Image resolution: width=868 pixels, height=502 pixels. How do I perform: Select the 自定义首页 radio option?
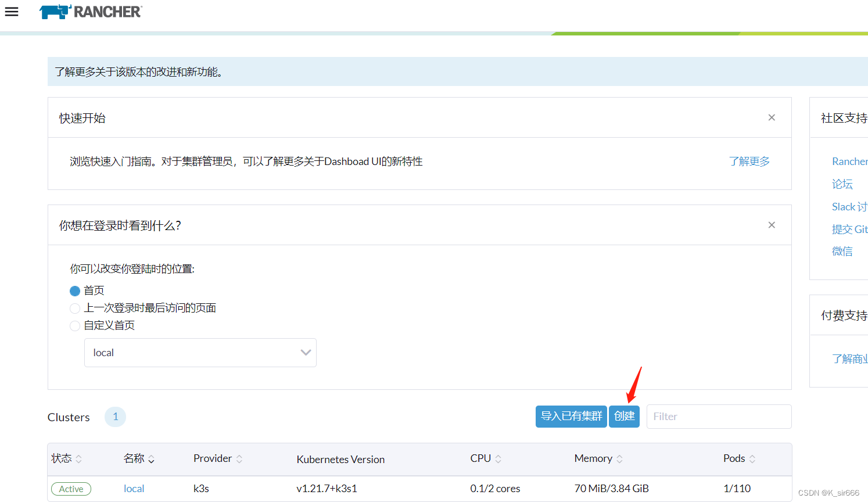(x=75, y=326)
